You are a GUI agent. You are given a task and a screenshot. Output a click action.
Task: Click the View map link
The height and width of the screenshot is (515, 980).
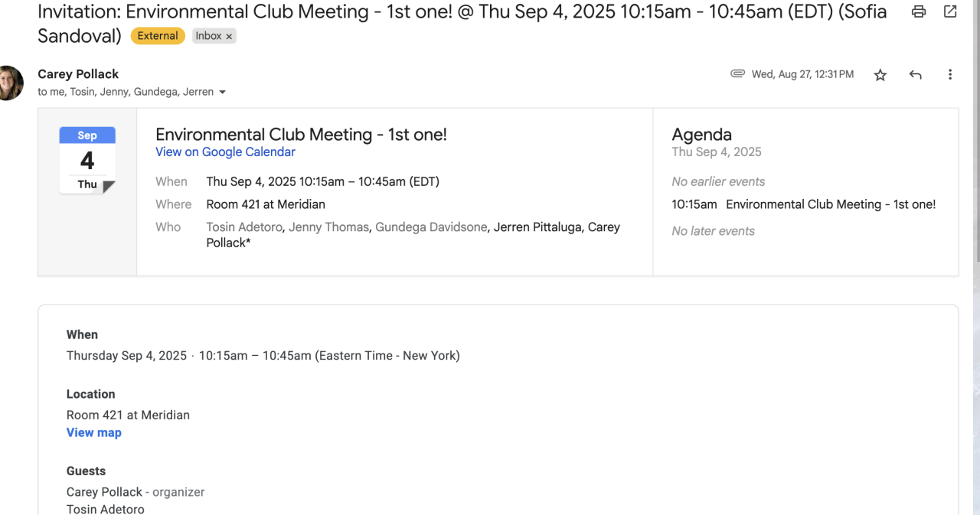click(93, 432)
